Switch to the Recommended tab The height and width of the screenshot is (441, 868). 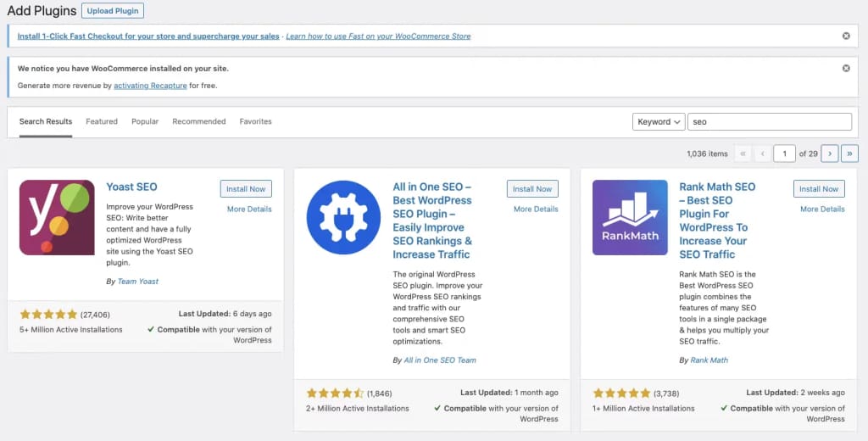(x=198, y=121)
